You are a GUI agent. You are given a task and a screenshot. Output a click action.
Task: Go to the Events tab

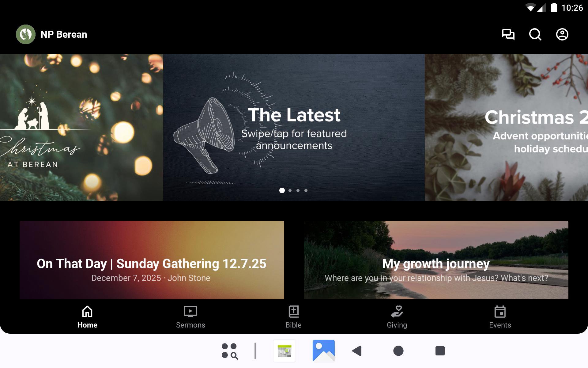click(x=500, y=317)
